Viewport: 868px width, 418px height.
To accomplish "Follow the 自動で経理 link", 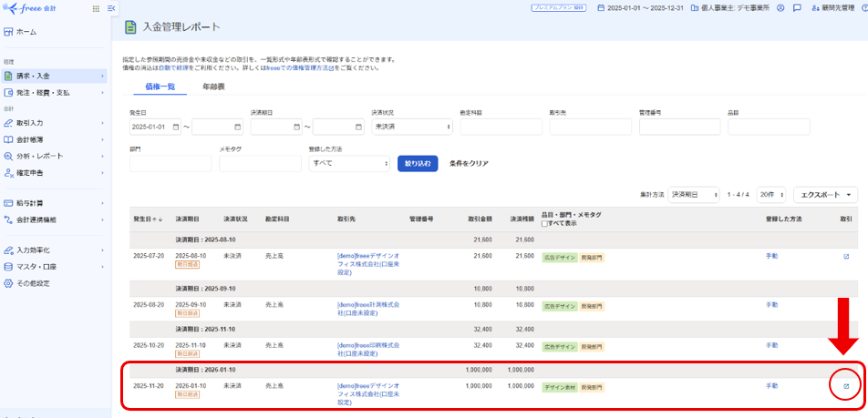I will tap(173, 68).
